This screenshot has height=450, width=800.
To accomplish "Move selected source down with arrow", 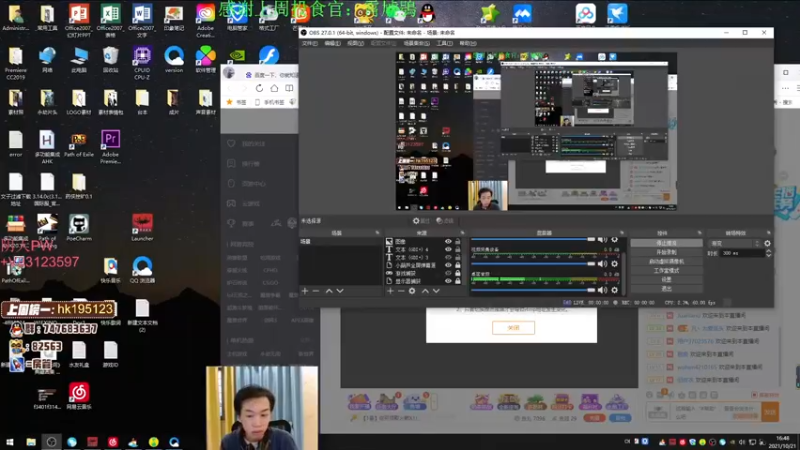I will [436, 291].
